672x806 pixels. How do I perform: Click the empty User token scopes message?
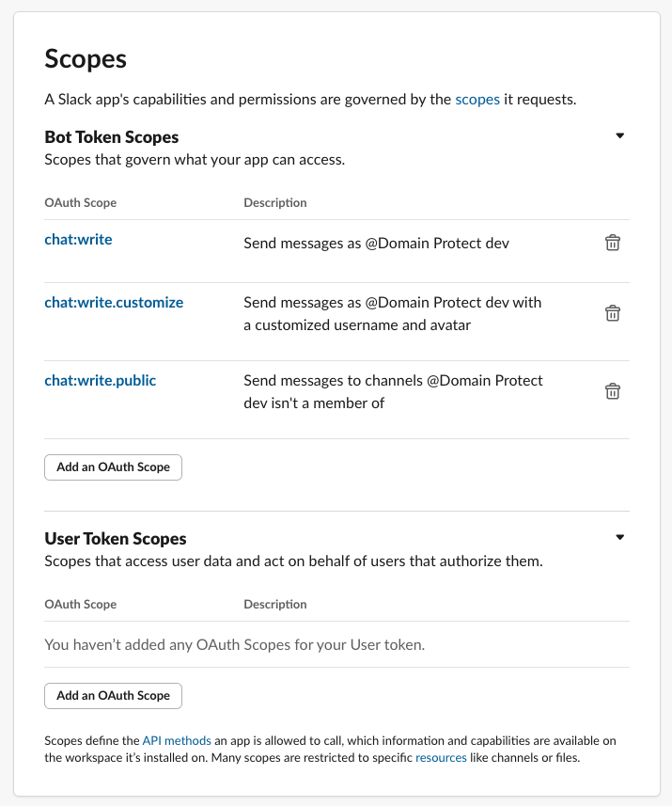coord(235,644)
